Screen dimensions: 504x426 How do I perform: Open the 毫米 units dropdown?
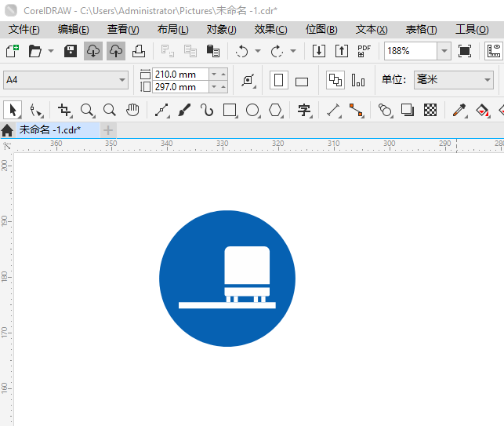click(x=485, y=80)
